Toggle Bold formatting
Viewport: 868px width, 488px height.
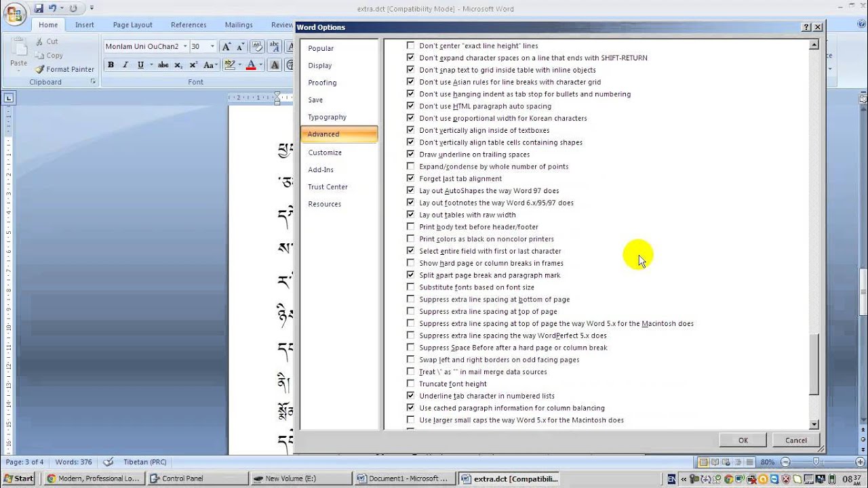click(x=111, y=65)
